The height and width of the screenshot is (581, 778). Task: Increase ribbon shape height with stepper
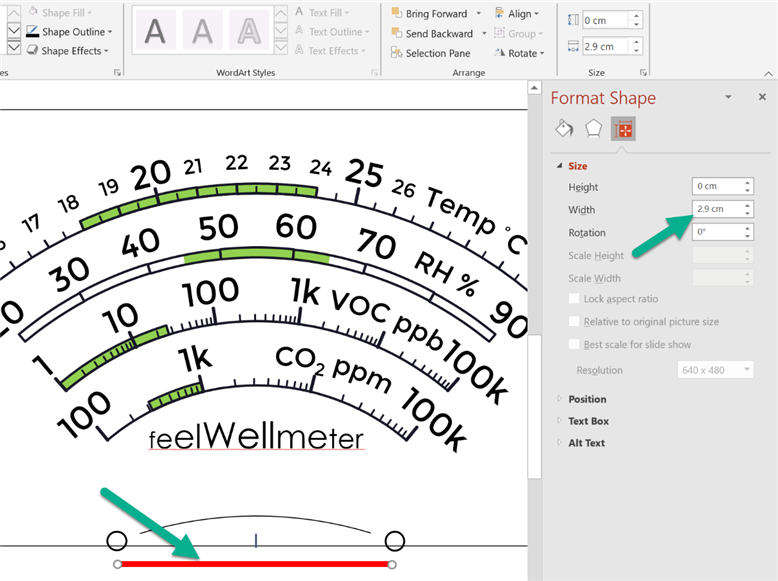point(636,16)
